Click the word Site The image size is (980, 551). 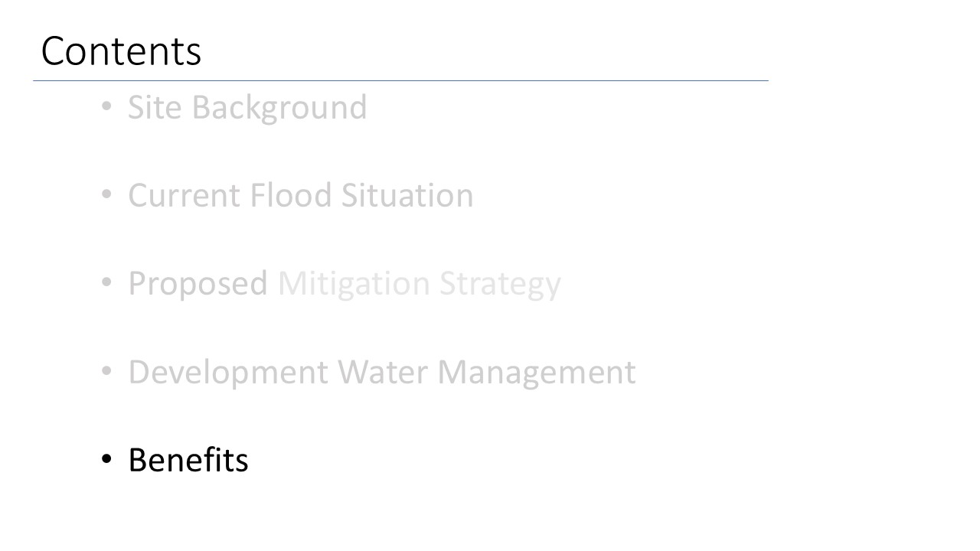point(155,107)
